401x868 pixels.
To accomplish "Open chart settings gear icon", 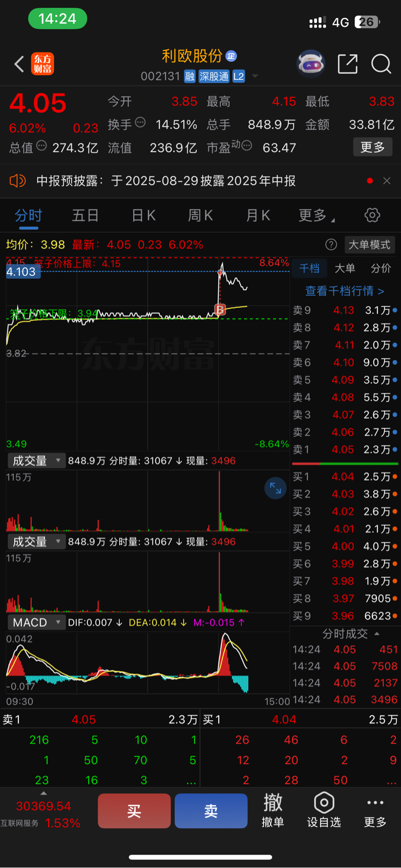I will 372,215.
